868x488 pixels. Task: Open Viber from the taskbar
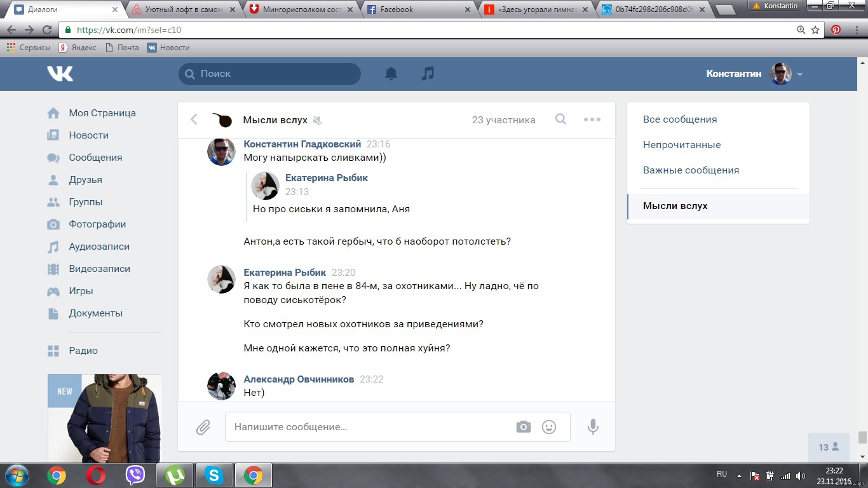coord(135,475)
